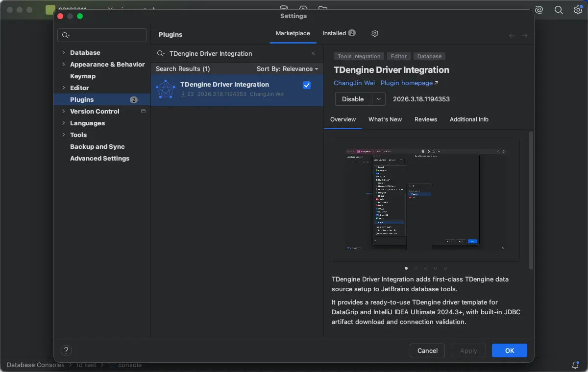Click the folder icon in main toolbar

(322, 7)
